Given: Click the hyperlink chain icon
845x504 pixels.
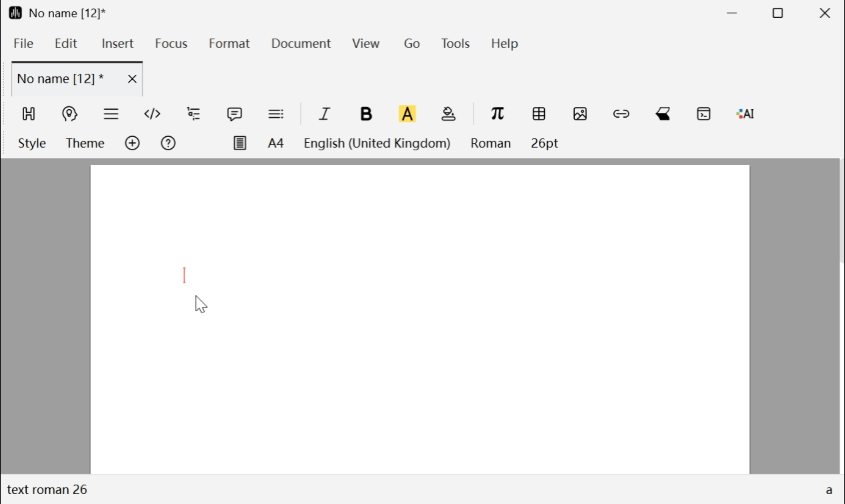Looking at the screenshot, I should pos(621,114).
